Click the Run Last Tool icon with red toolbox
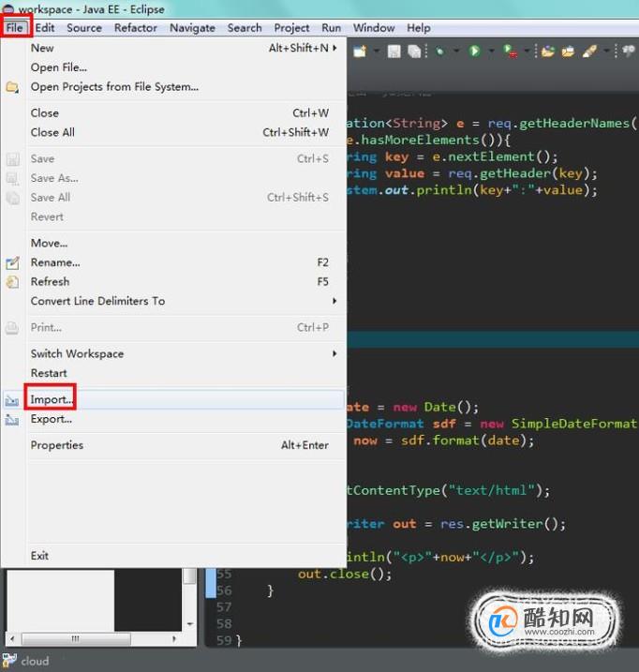 tap(510, 52)
